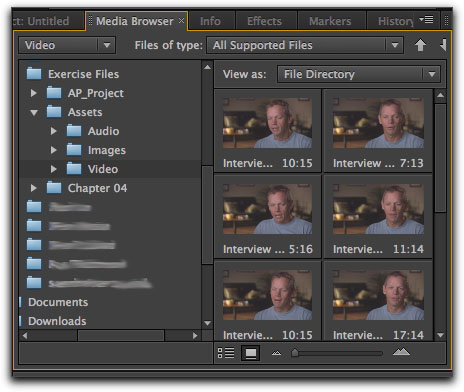Open the View as File Directory dropdown
Screen dimensions: 464x392
pos(359,74)
